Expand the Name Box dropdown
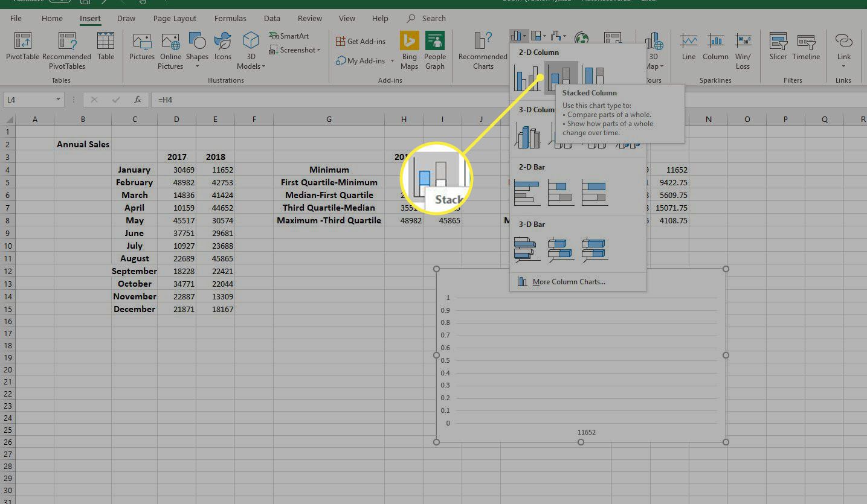 [59, 100]
